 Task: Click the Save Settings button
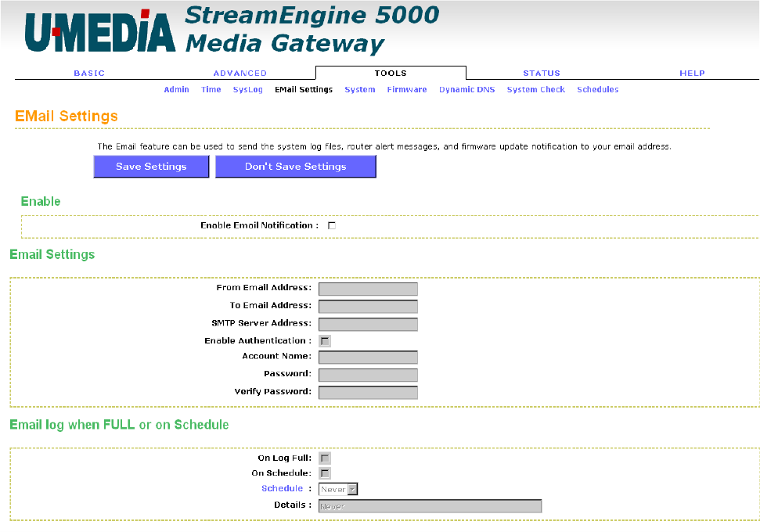pos(151,167)
